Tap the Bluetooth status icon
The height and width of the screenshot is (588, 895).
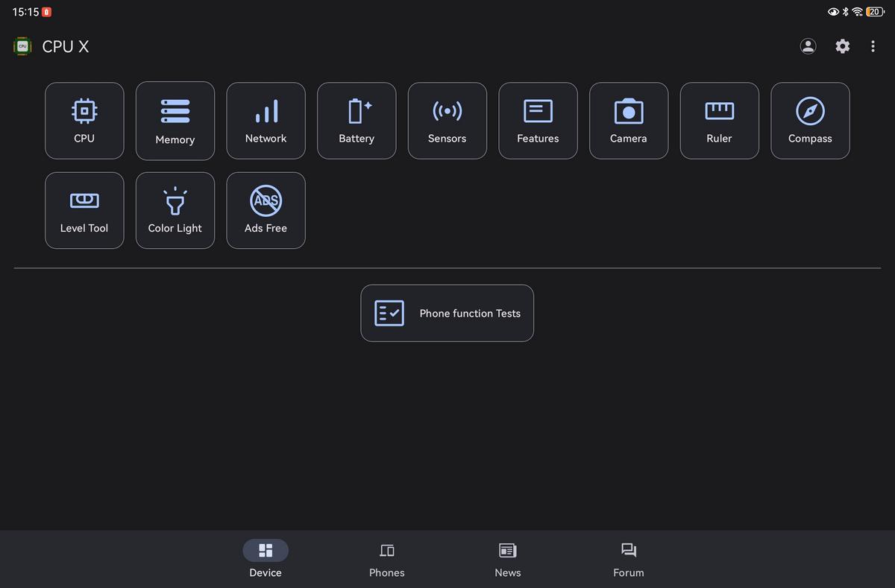(x=846, y=12)
